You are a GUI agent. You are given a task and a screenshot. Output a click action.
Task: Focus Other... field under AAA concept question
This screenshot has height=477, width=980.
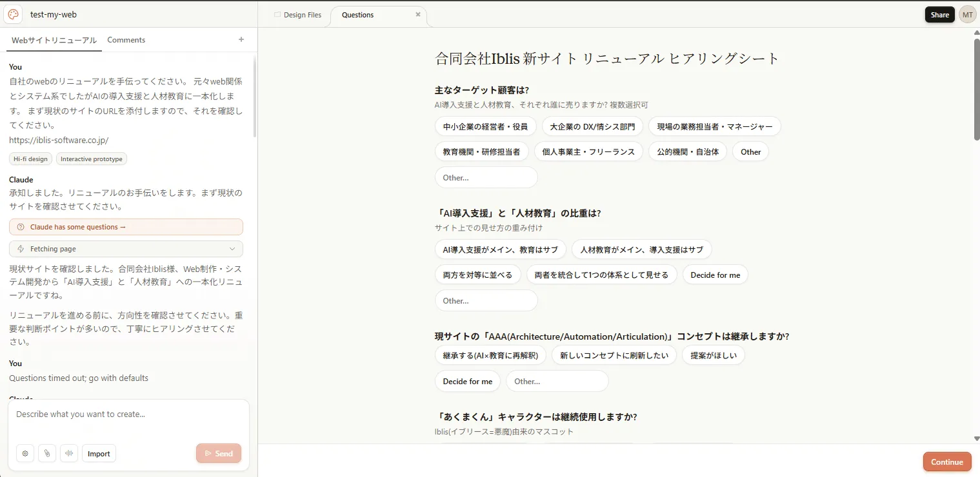pos(557,381)
